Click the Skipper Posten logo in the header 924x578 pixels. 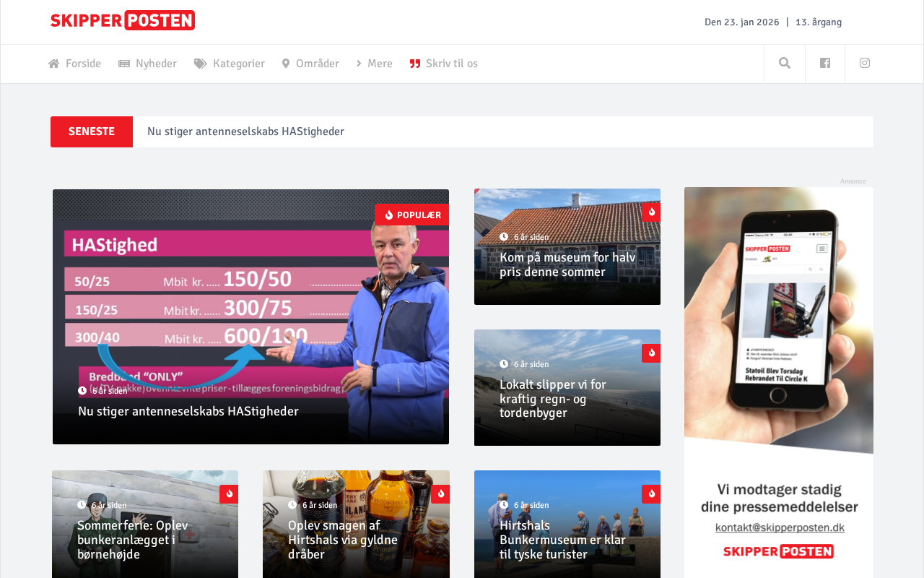pos(123,20)
